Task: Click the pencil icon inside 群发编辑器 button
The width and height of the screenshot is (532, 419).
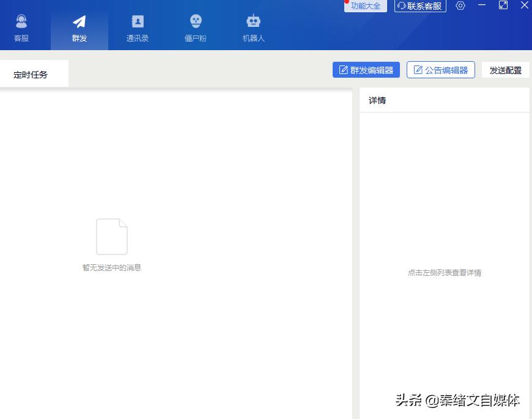Action: click(344, 69)
